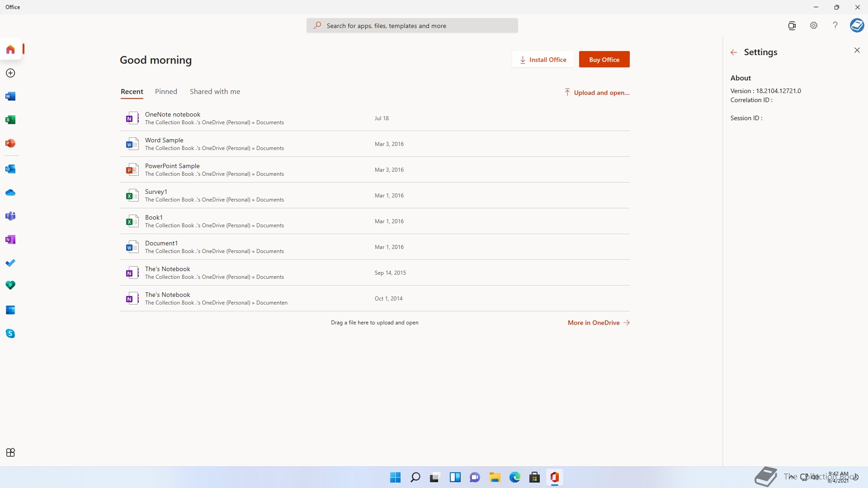Close the Settings panel
Image resolution: width=868 pixels, height=488 pixels.
tap(857, 50)
